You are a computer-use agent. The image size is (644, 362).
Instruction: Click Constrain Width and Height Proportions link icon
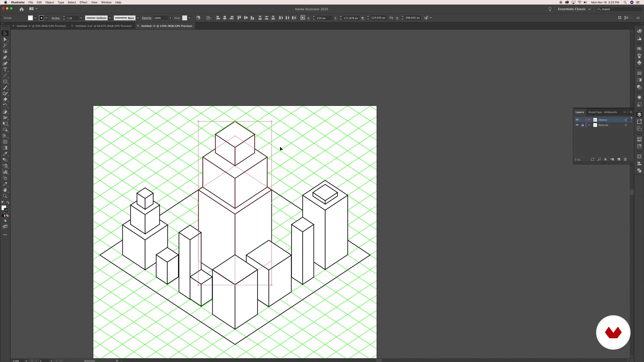pyautogui.click(x=391, y=18)
